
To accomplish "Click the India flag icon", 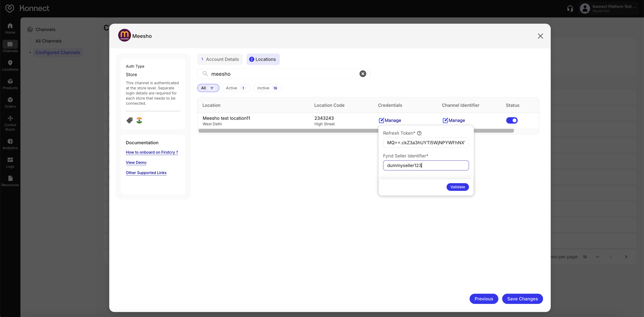I will pos(139,120).
